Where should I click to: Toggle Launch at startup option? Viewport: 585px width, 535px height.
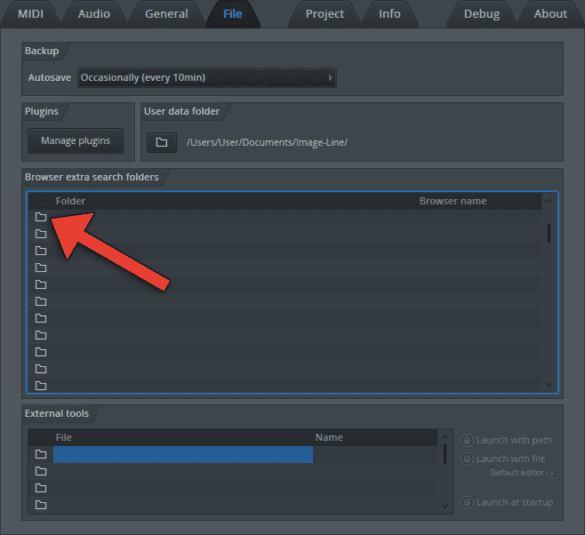point(467,502)
